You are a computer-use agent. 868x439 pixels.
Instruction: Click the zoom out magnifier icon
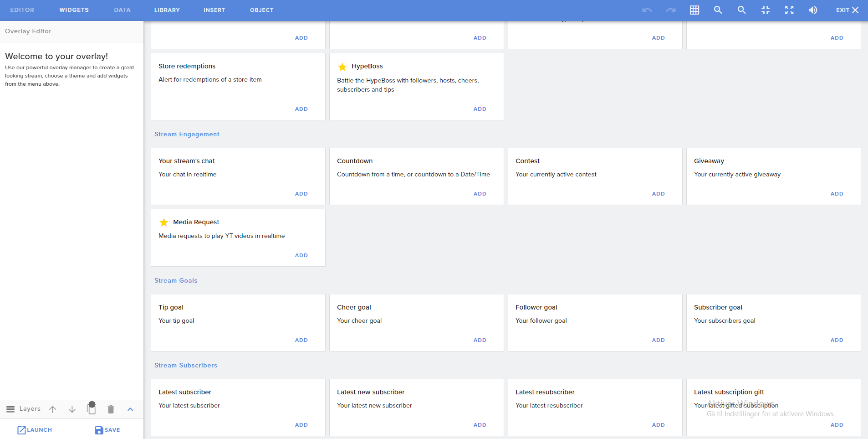(x=741, y=10)
